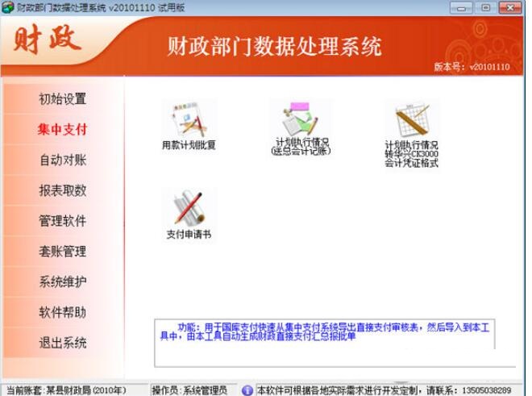Click status text 当前账套:某县财政局(2010年)
The width and height of the screenshot is (532, 396).
point(66,390)
